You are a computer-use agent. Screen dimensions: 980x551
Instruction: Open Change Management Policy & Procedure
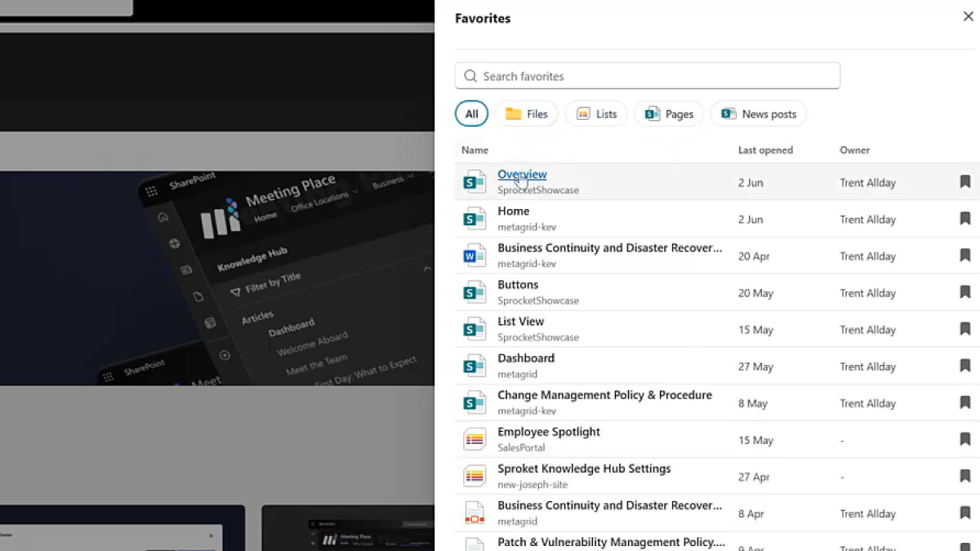(605, 394)
